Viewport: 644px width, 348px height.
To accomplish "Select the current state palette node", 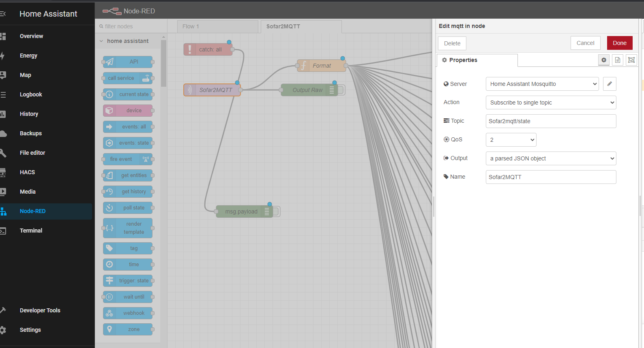I will [x=128, y=94].
